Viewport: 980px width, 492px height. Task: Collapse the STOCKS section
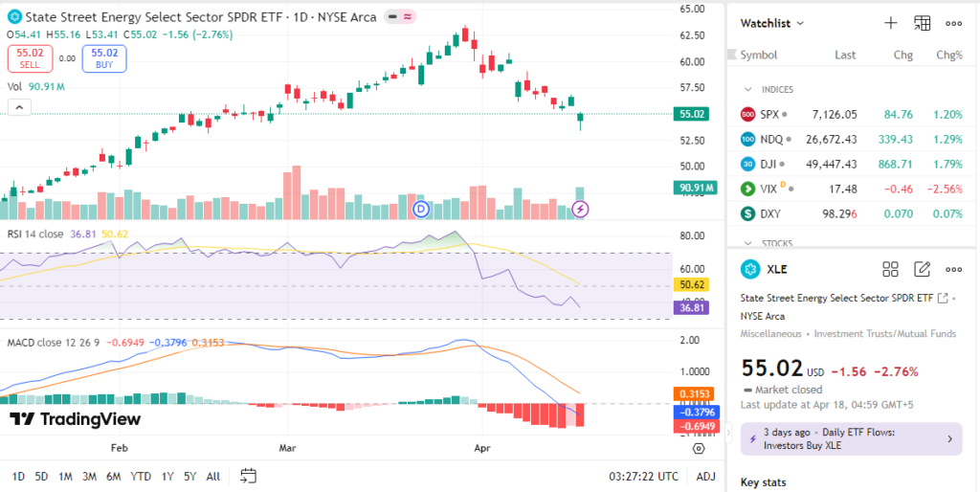pyautogui.click(x=748, y=243)
